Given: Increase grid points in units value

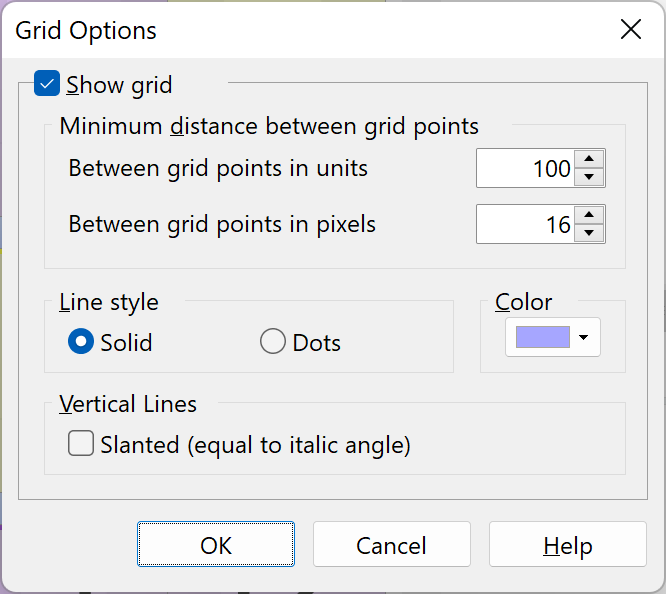Looking at the screenshot, I should click(589, 159).
